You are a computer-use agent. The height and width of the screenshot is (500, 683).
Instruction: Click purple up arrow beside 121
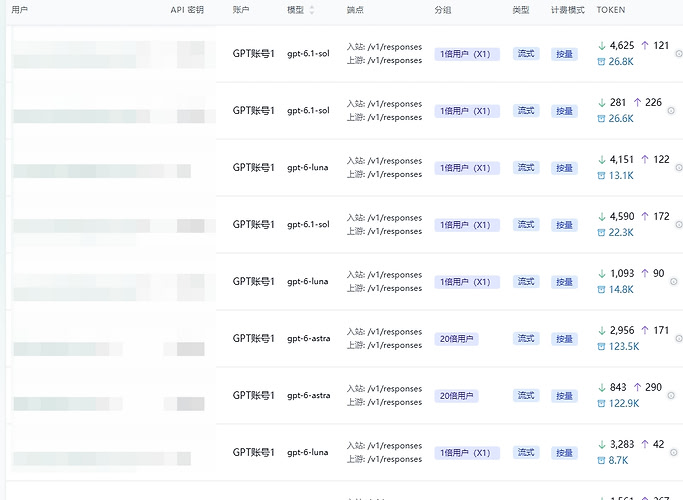point(645,45)
